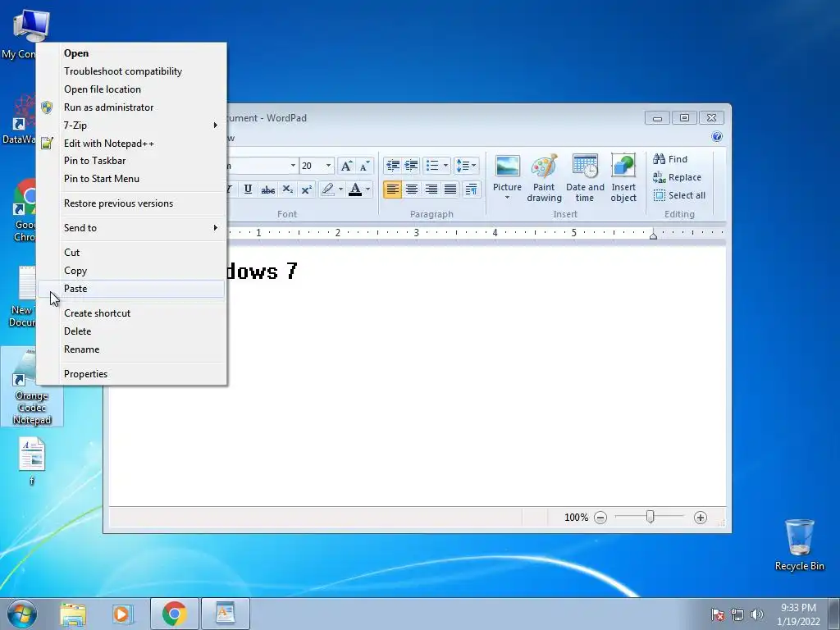This screenshot has height=630, width=840.
Task: Click the zoom slider thumb
Action: click(x=650, y=517)
